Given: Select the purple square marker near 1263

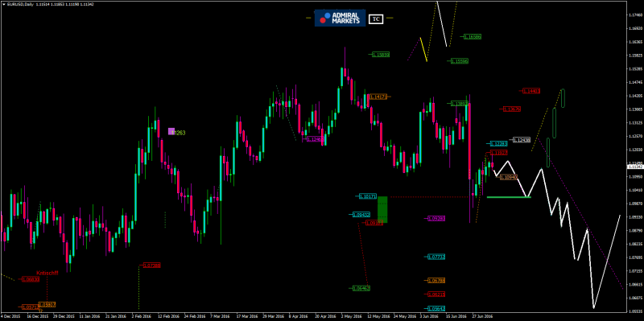Looking at the screenshot, I should point(171,131).
